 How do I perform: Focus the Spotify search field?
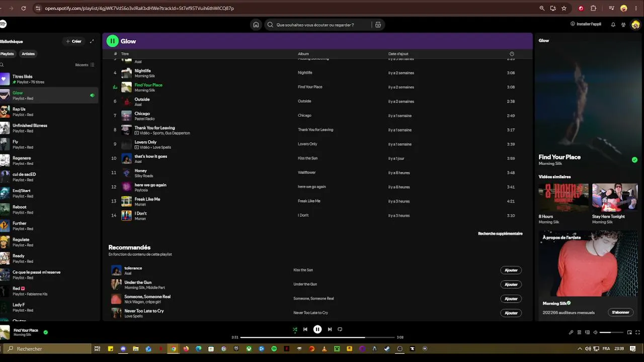click(x=318, y=25)
